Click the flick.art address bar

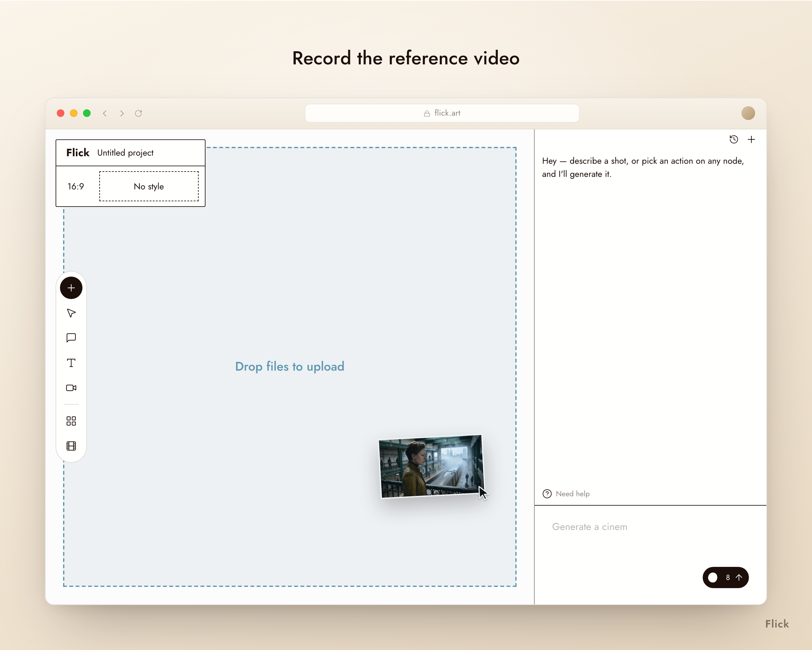click(442, 113)
